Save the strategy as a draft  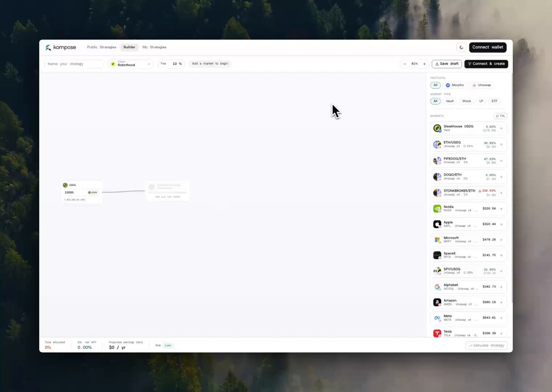447,64
